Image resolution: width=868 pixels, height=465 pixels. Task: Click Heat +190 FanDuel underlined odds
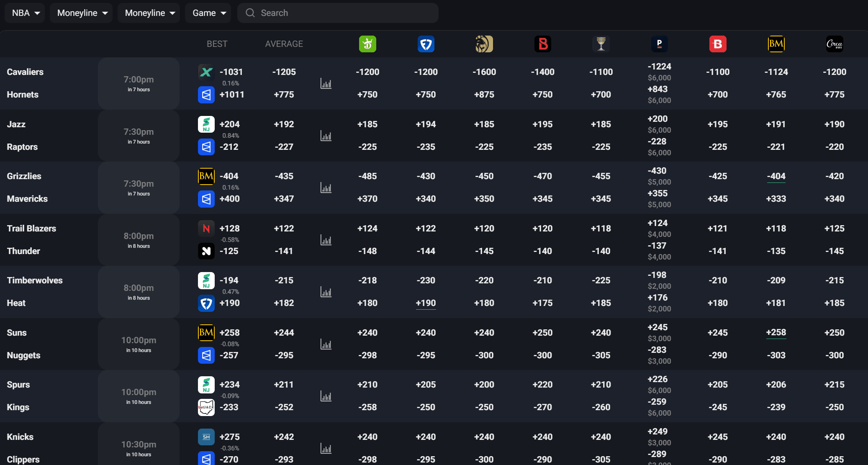click(x=426, y=303)
